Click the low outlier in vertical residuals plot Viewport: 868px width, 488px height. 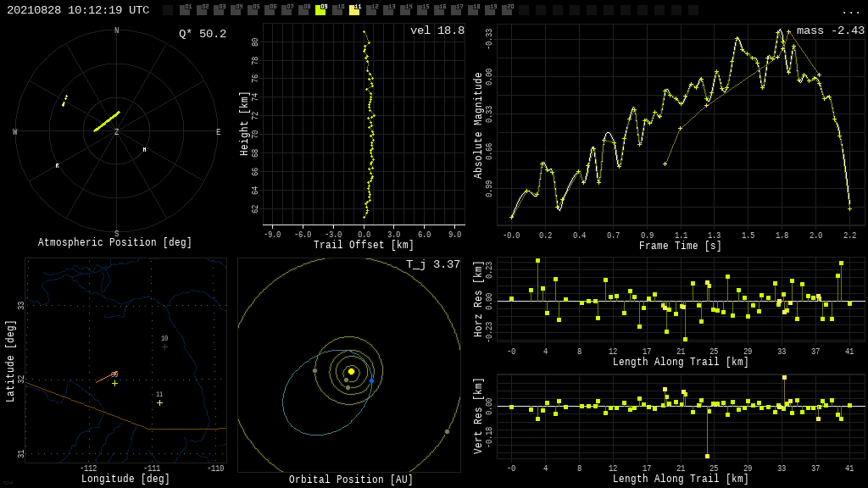(x=707, y=456)
